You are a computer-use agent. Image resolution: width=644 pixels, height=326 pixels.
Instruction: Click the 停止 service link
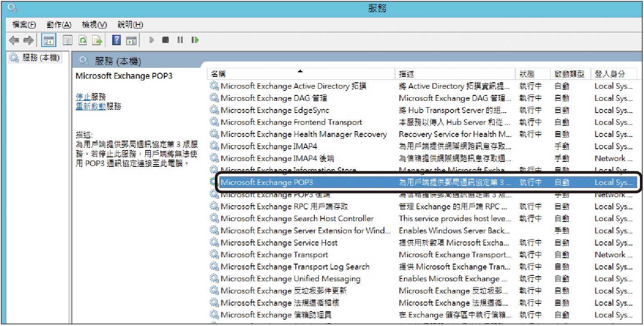(83, 97)
